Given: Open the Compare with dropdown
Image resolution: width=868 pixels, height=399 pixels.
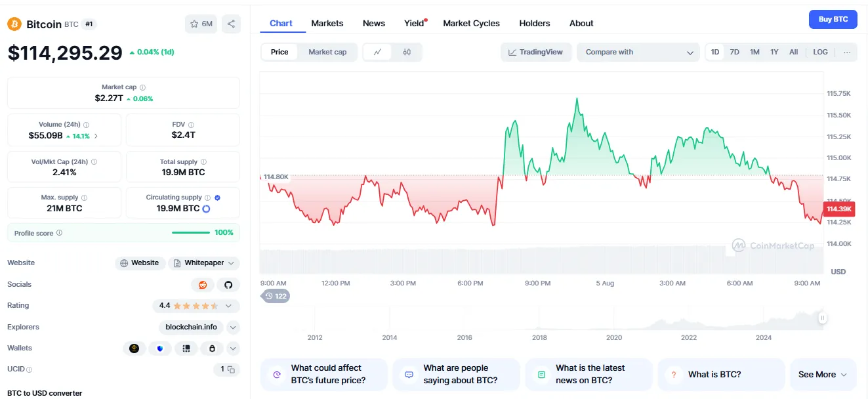Looking at the screenshot, I should [637, 52].
